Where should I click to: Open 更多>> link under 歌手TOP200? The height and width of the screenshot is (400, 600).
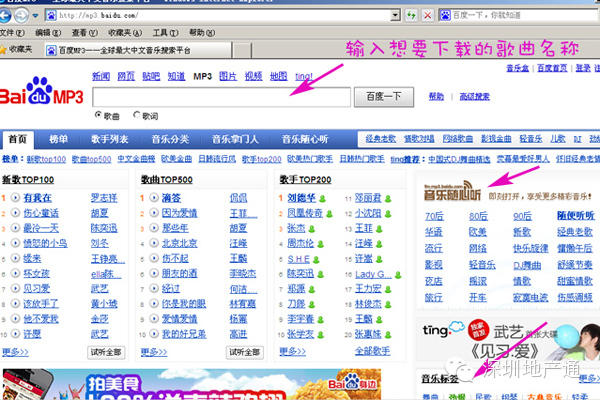292,351
